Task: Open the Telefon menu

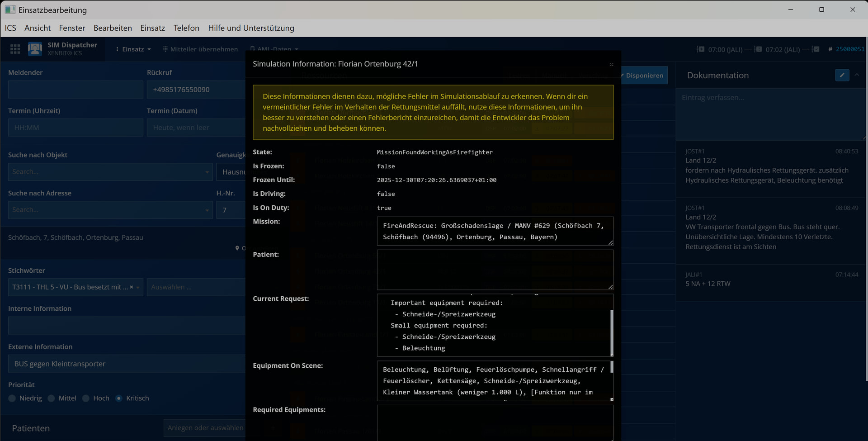Action: point(186,28)
